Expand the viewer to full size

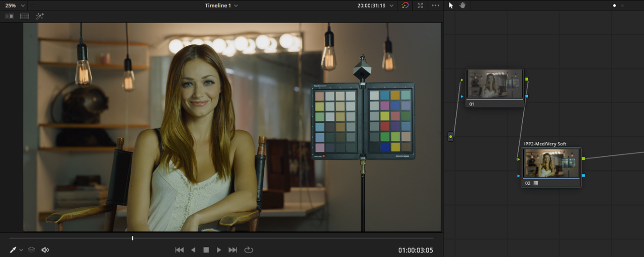tap(421, 5)
